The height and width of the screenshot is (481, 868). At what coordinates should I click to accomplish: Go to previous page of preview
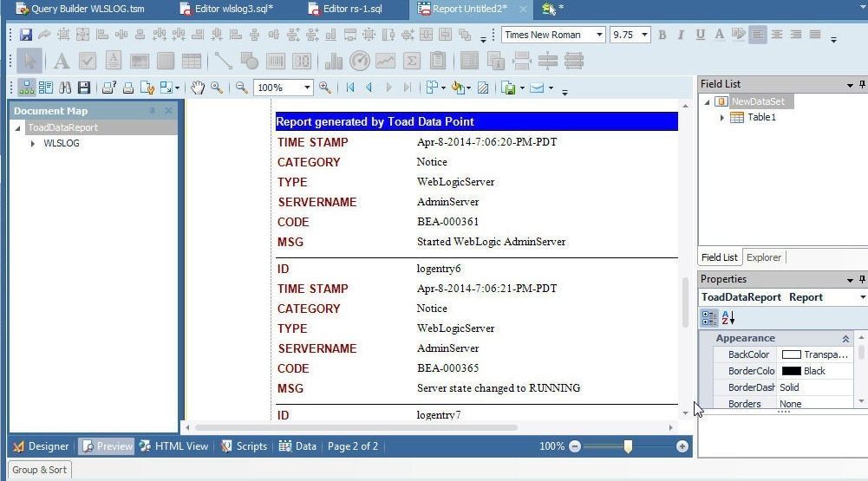[x=369, y=88]
